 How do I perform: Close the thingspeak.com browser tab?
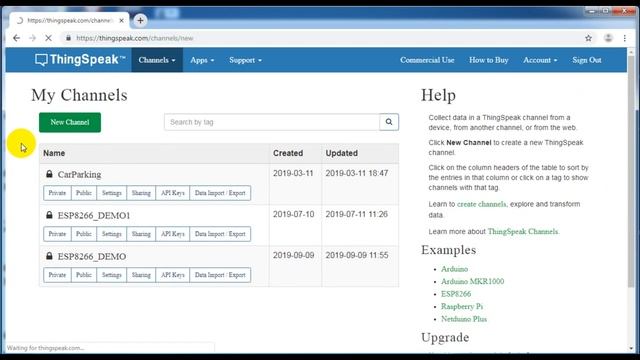pyautogui.click(x=121, y=20)
